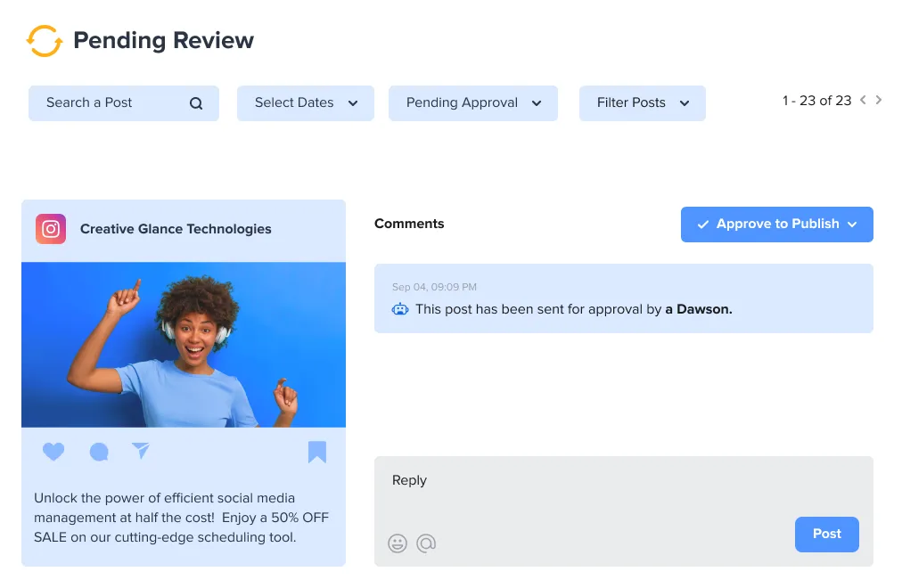Click the Comments heading
Screen dimensions: 902x588
point(409,224)
